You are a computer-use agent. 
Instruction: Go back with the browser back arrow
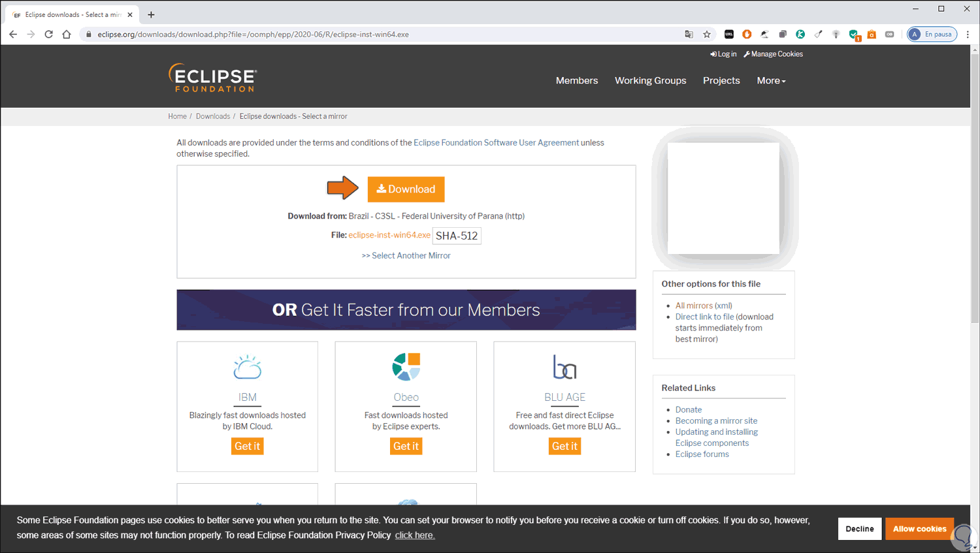click(x=13, y=35)
